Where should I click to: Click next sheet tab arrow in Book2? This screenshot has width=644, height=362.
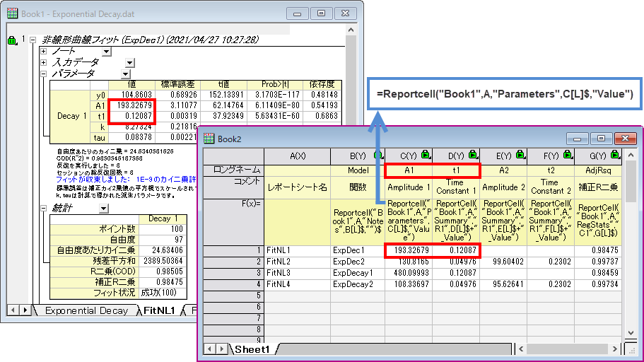(222, 349)
